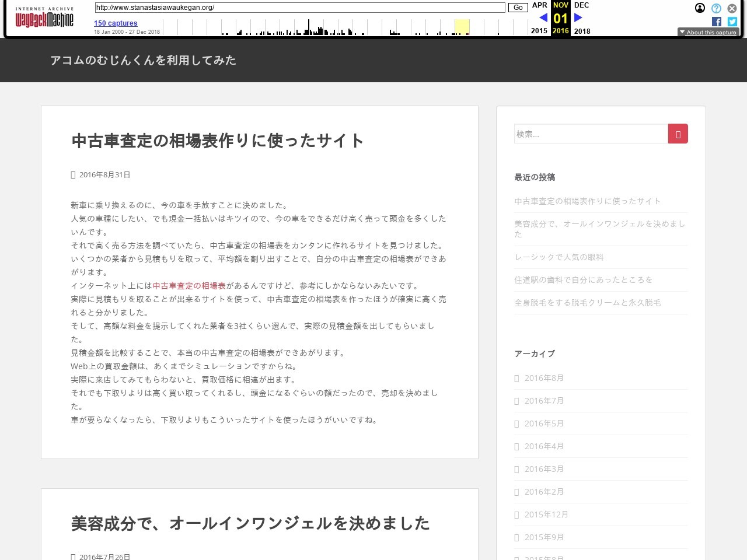This screenshot has width=747, height=560.
Task: Jump to the 2015 capture year
Action: click(x=539, y=31)
